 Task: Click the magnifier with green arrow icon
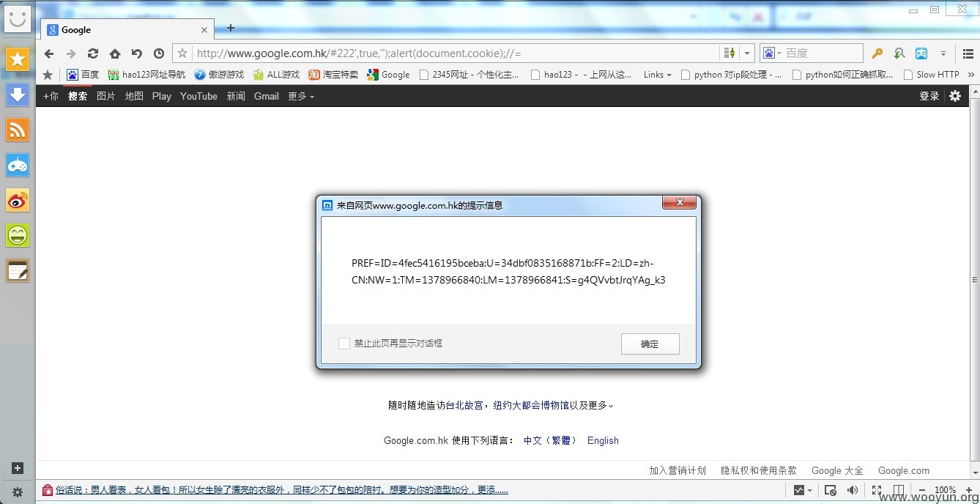(x=899, y=53)
